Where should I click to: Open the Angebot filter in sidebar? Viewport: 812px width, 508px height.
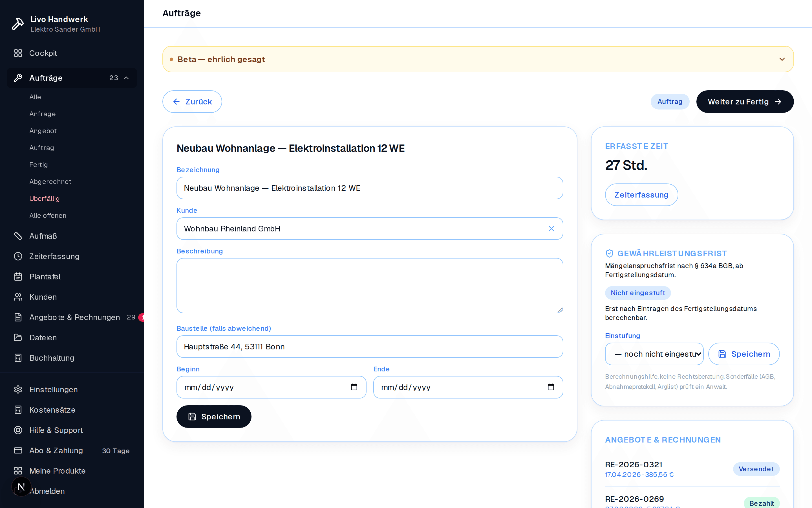(x=43, y=131)
